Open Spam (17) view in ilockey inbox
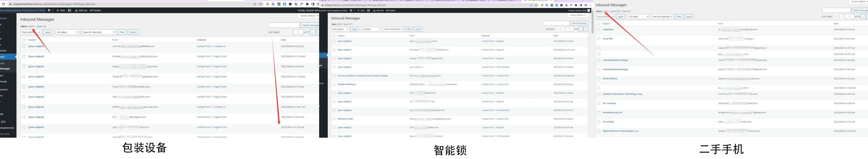This screenshot has height=159, width=868. [348, 24]
